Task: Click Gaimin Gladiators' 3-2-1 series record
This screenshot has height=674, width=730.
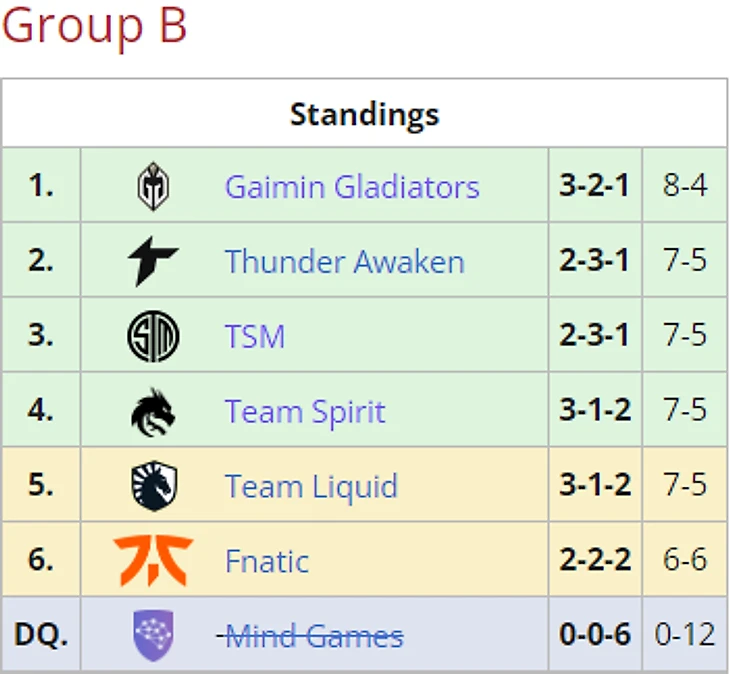Action: click(594, 186)
